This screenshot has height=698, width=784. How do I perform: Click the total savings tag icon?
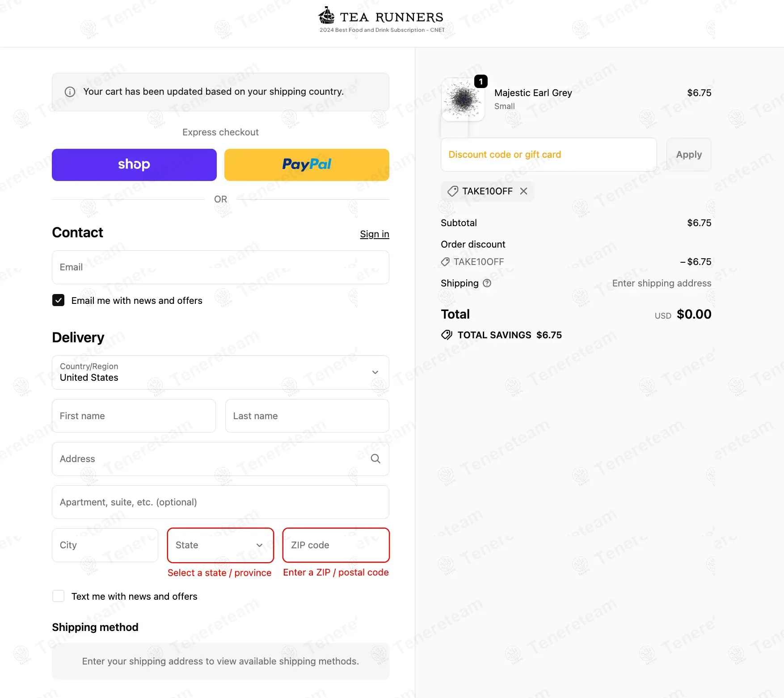[447, 335]
